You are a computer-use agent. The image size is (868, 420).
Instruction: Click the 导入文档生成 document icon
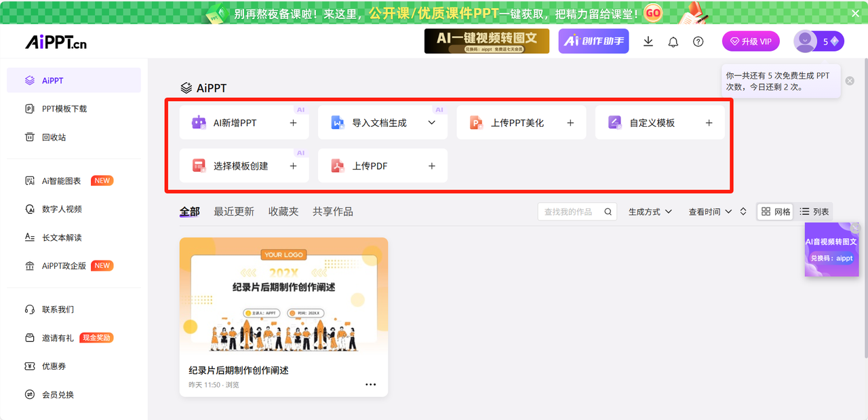tap(337, 123)
